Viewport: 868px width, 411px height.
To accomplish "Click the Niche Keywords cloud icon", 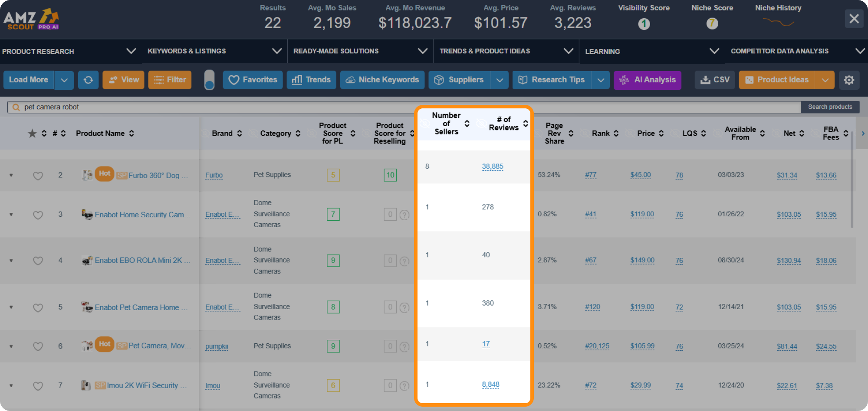I will 350,80.
